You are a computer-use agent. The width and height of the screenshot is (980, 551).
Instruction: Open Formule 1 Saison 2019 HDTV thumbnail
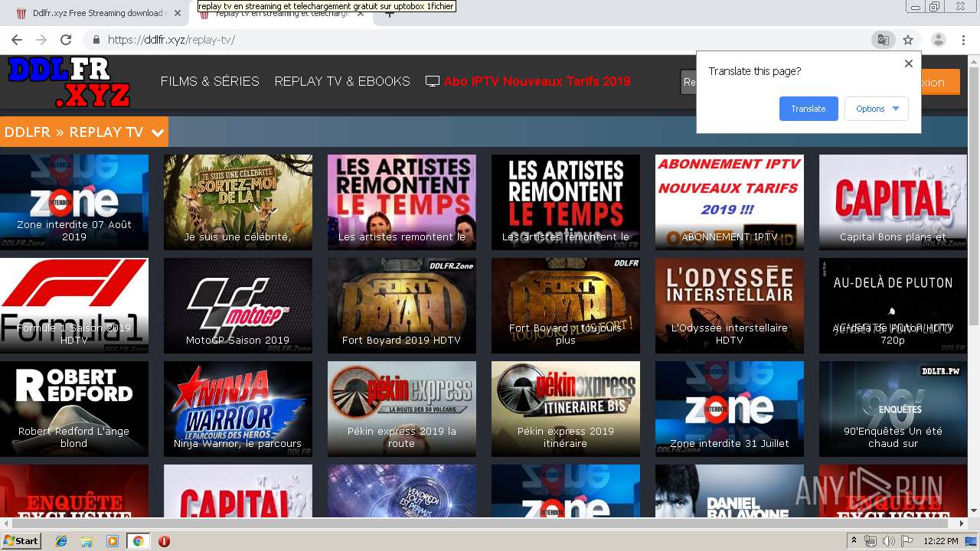tap(74, 305)
